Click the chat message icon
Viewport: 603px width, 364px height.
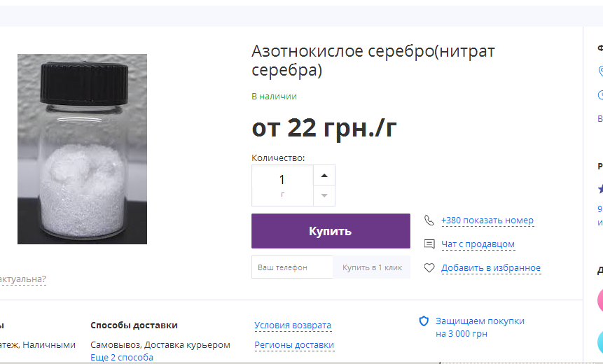(429, 244)
